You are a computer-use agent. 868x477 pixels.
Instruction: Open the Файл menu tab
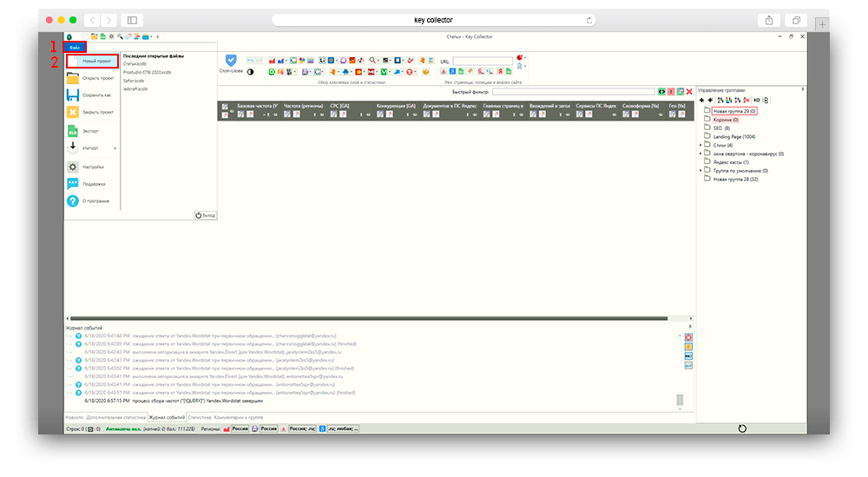(75, 48)
